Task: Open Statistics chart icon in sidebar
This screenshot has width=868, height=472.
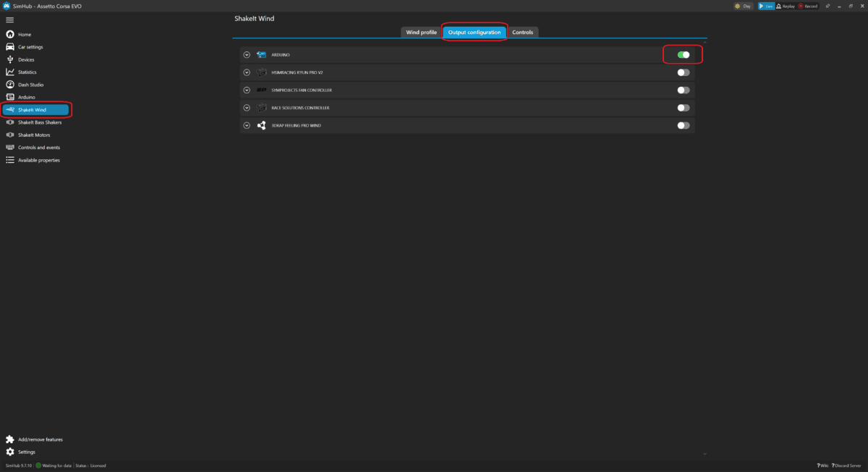Action: click(x=10, y=72)
